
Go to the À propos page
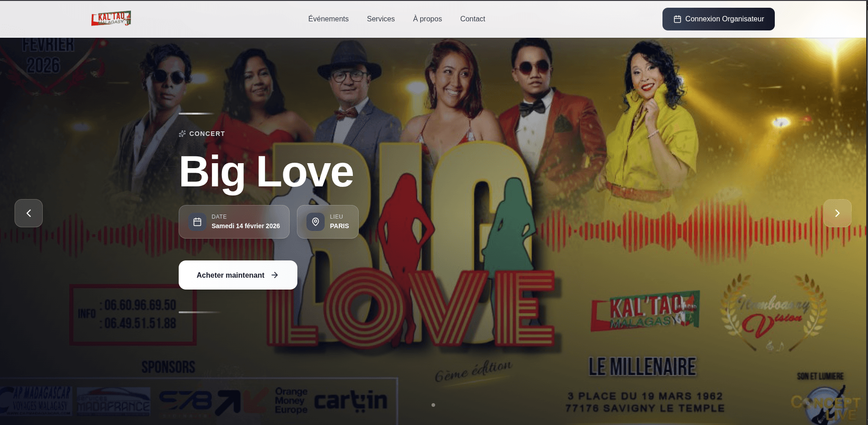pos(427,19)
